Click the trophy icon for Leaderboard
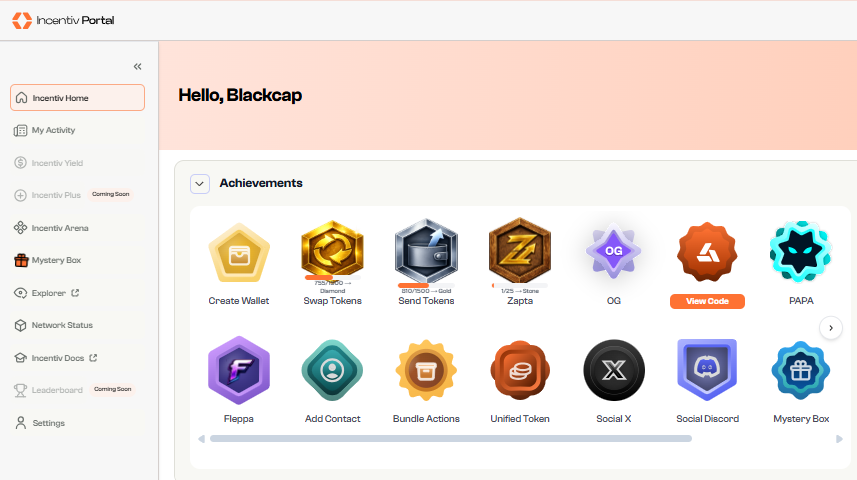 [x=20, y=390]
